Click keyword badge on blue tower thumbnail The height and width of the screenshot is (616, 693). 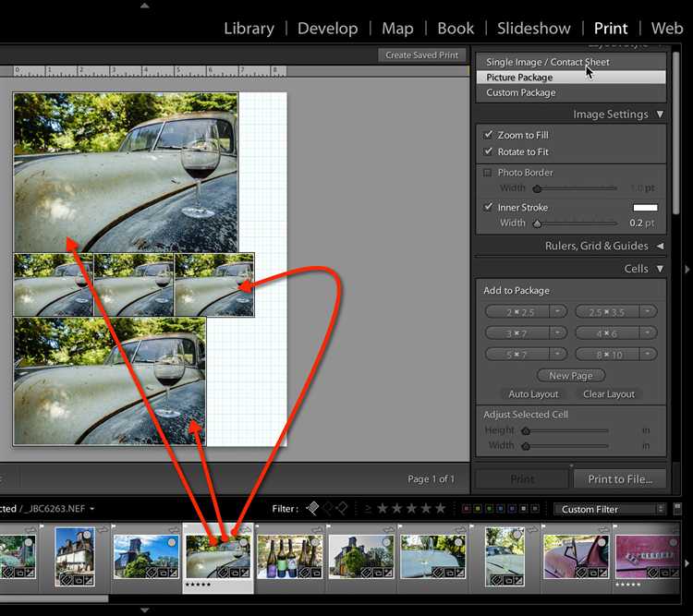(x=152, y=574)
